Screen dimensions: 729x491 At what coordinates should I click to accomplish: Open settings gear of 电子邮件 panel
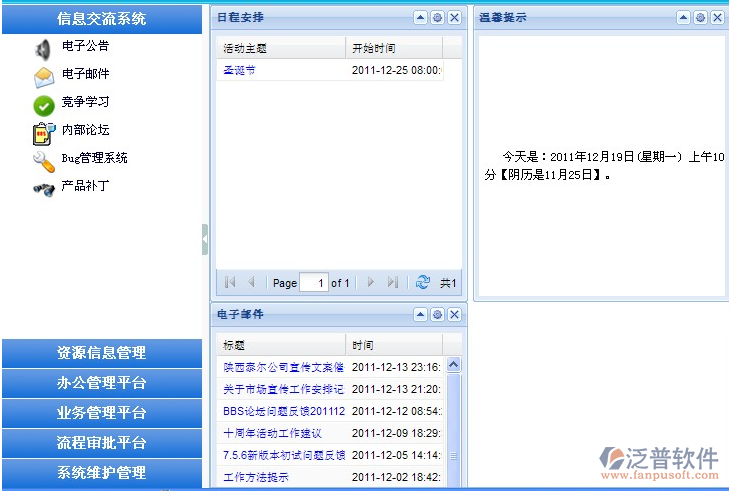(x=437, y=315)
